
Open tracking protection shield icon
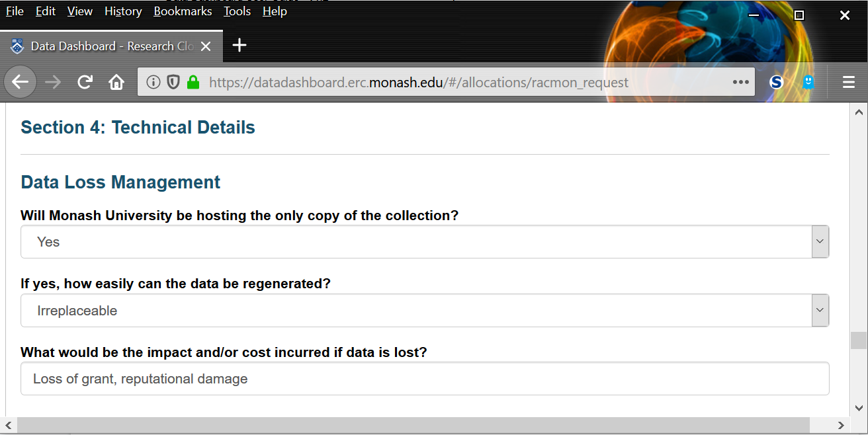click(x=173, y=83)
